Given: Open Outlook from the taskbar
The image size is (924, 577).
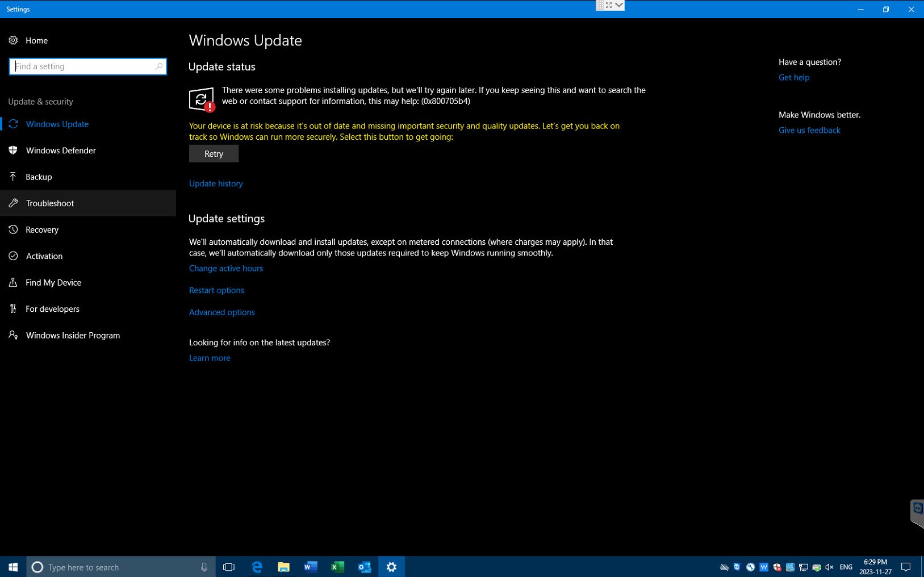Looking at the screenshot, I should click(x=364, y=567).
